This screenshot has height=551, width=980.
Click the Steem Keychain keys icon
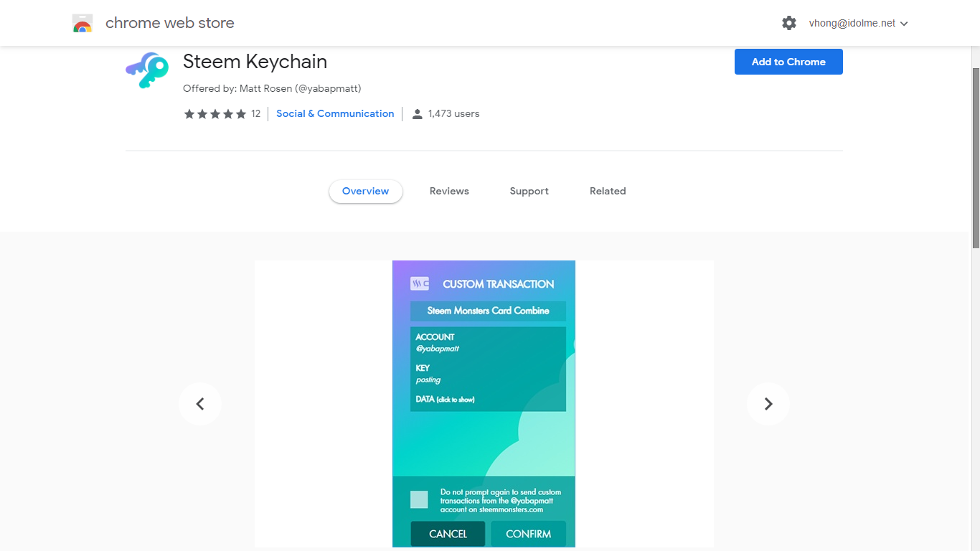147,70
